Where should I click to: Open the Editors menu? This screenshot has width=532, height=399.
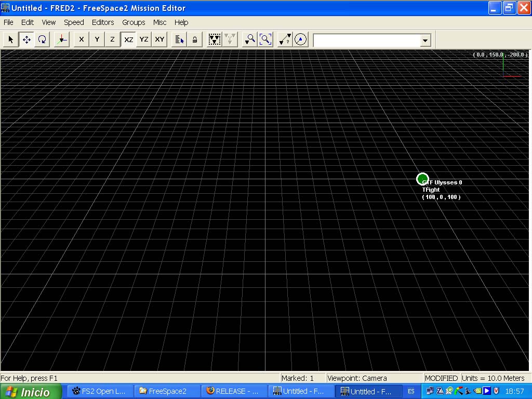pyautogui.click(x=103, y=22)
